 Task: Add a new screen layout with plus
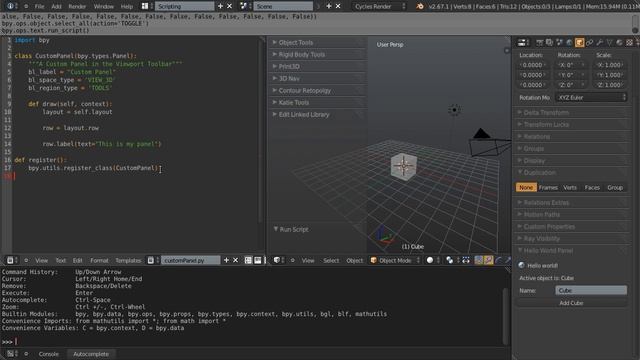click(220, 6)
